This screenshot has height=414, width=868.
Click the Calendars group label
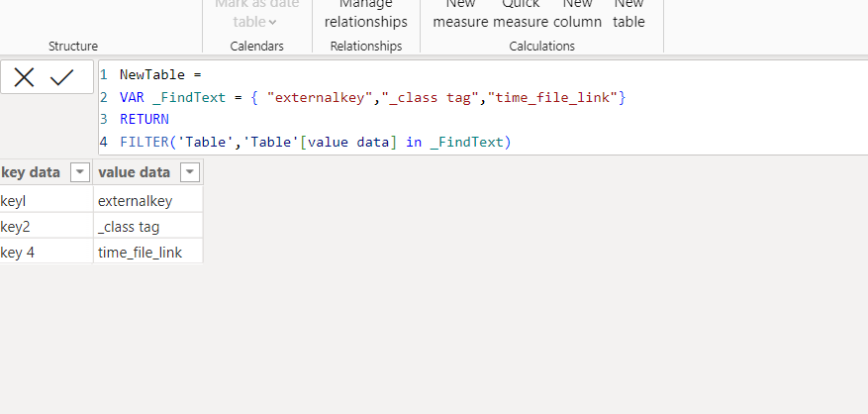click(x=257, y=46)
